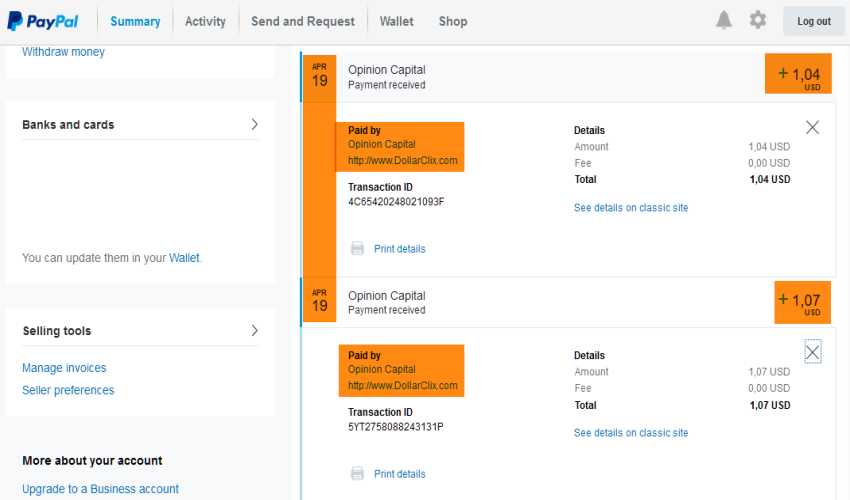This screenshot has height=500, width=850.
Task: Select transaction ID 4C65420248021093F
Action: point(396,202)
